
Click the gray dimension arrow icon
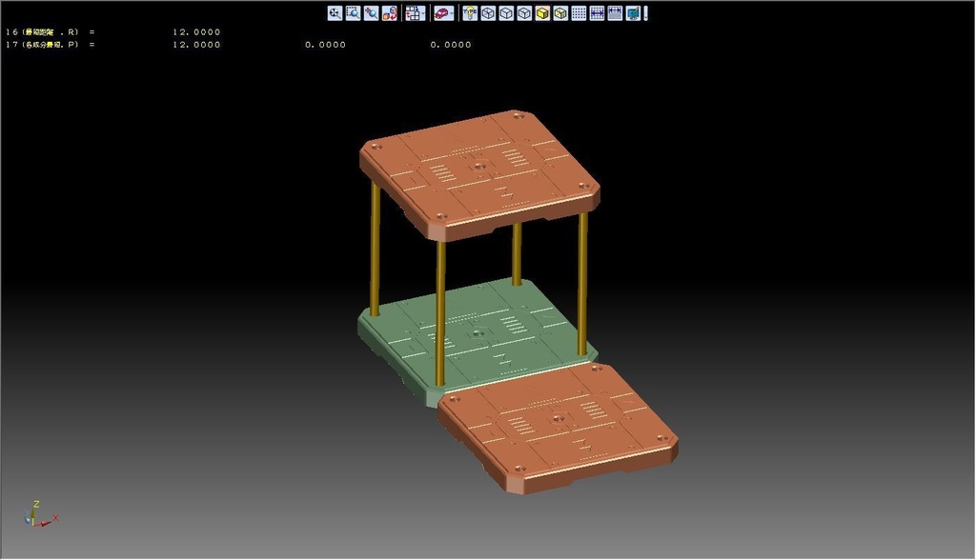(x=615, y=13)
